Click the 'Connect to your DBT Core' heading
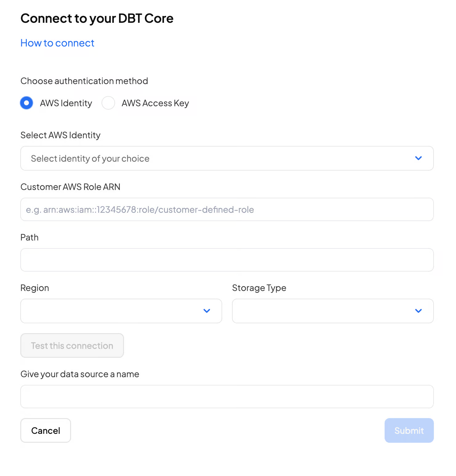Viewport: 456px width, 476px height. [x=97, y=18]
